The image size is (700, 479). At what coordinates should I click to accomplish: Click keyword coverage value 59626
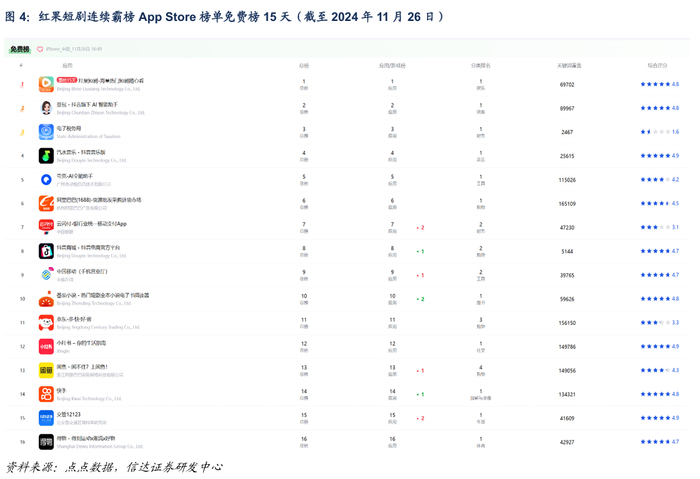pyautogui.click(x=567, y=299)
